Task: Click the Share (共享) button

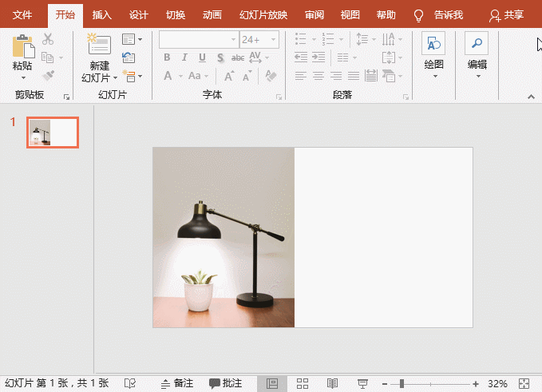Action: pyautogui.click(x=508, y=14)
